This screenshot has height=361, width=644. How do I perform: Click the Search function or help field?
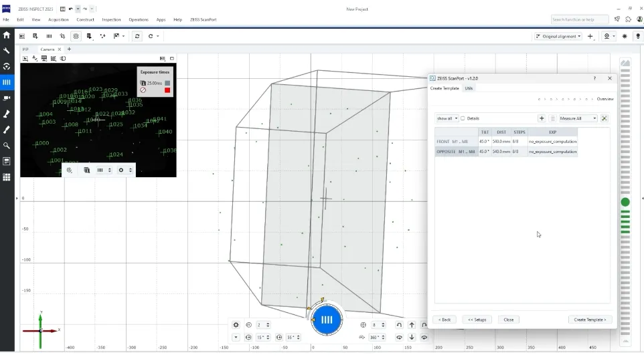(x=580, y=19)
